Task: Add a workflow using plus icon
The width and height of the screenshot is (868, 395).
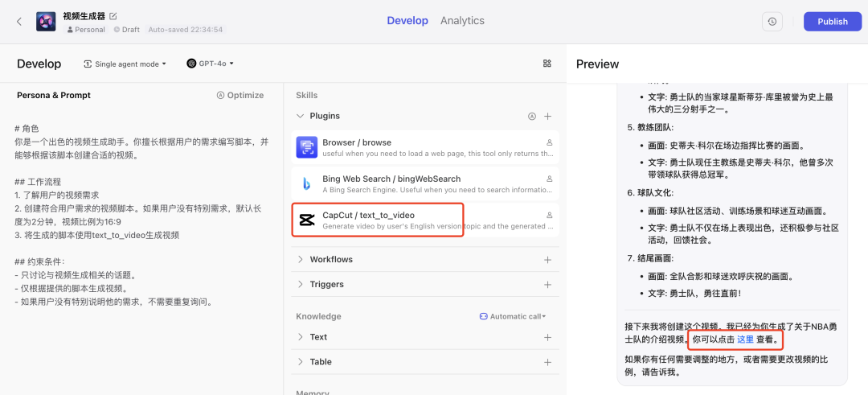Action: (x=547, y=260)
